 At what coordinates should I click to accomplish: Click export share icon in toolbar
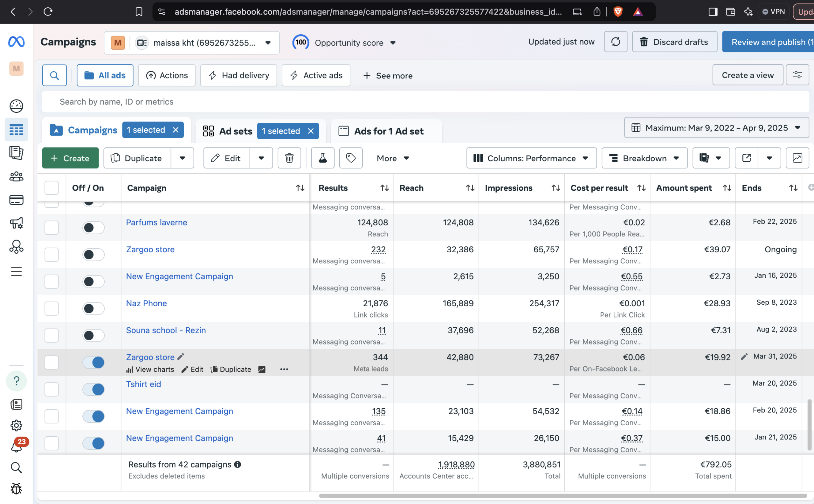pyautogui.click(x=746, y=158)
